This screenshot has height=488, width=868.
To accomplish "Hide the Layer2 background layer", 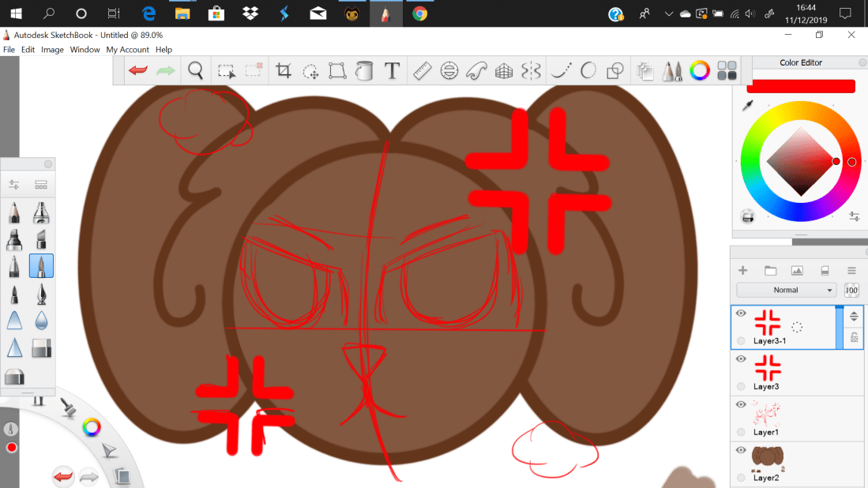I will [x=741, y=450].
